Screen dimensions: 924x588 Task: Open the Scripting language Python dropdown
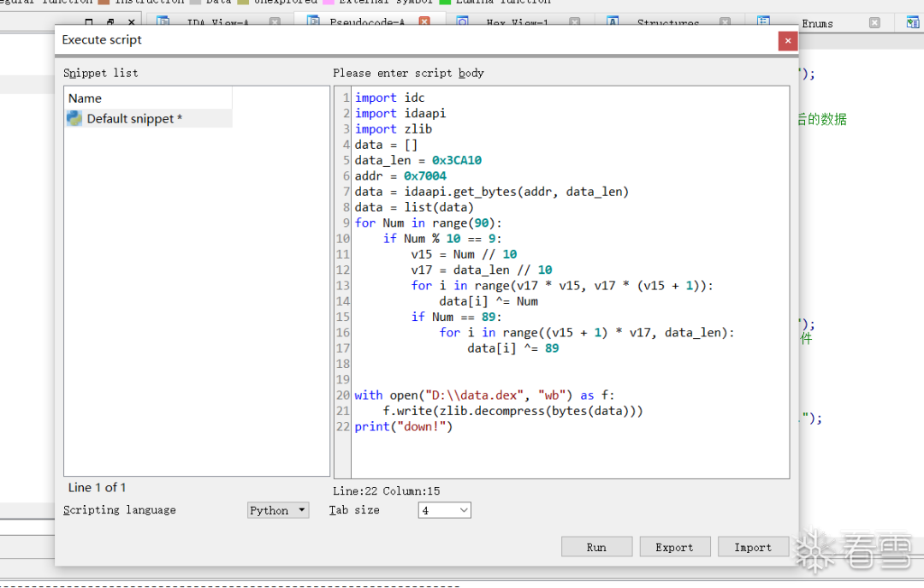(277, 510)
